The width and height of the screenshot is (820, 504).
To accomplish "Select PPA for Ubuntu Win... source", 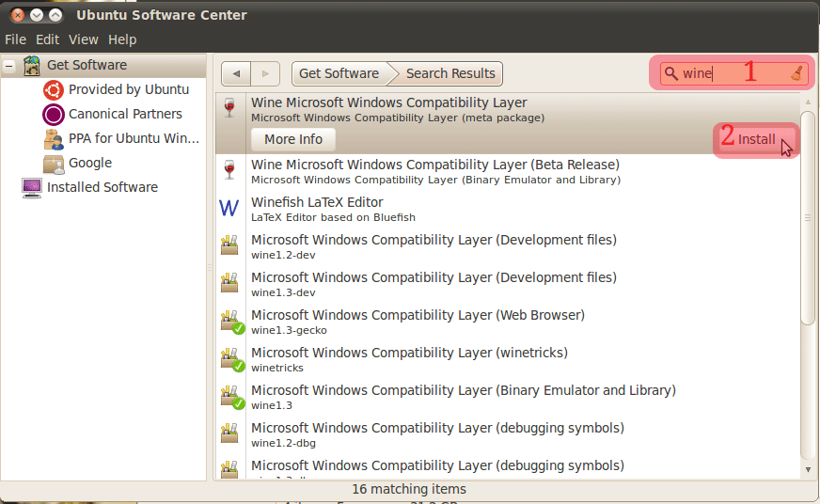I will [x=134, y=138].
